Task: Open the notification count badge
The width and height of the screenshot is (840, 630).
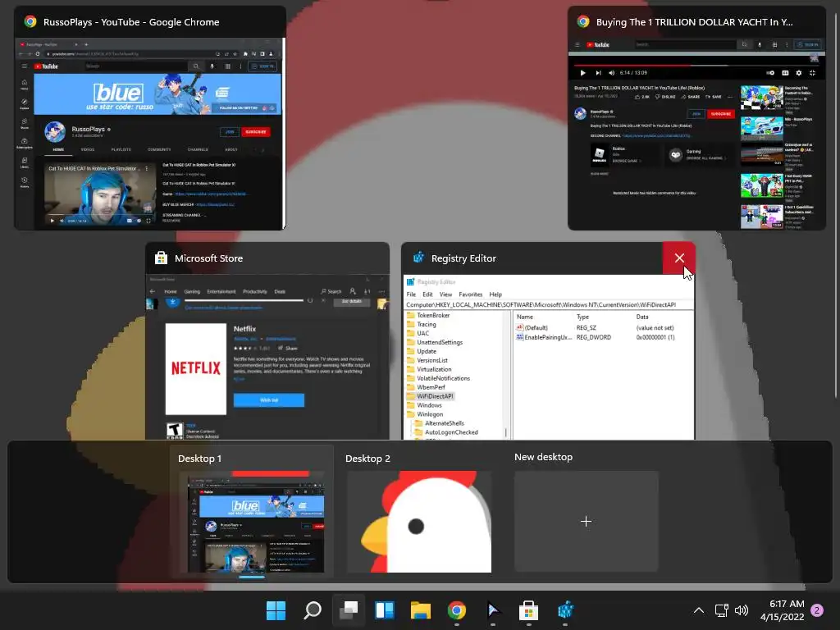Action: 818,610
